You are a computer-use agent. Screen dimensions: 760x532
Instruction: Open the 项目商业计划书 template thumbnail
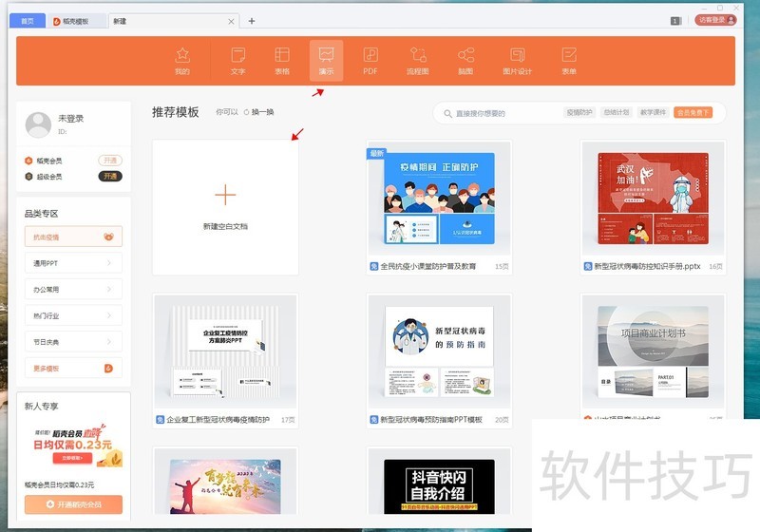[653, 351]
